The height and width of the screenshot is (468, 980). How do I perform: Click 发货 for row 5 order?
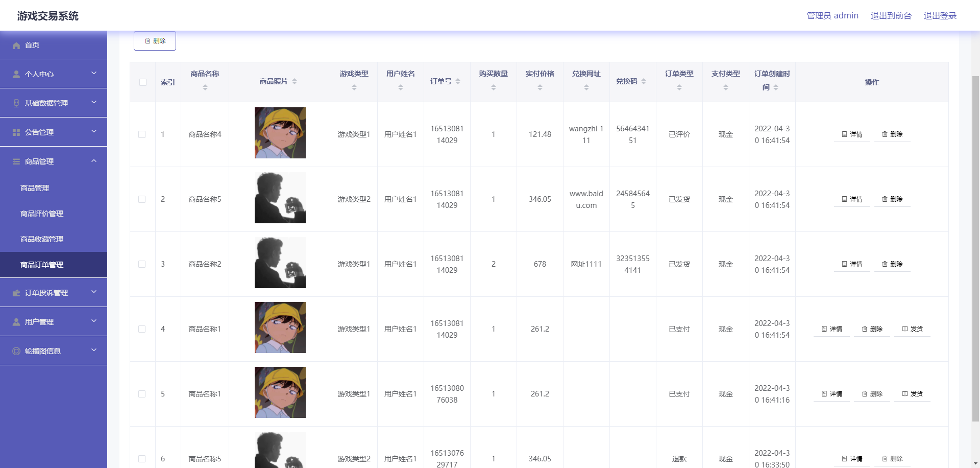click(x=912, y=394)
